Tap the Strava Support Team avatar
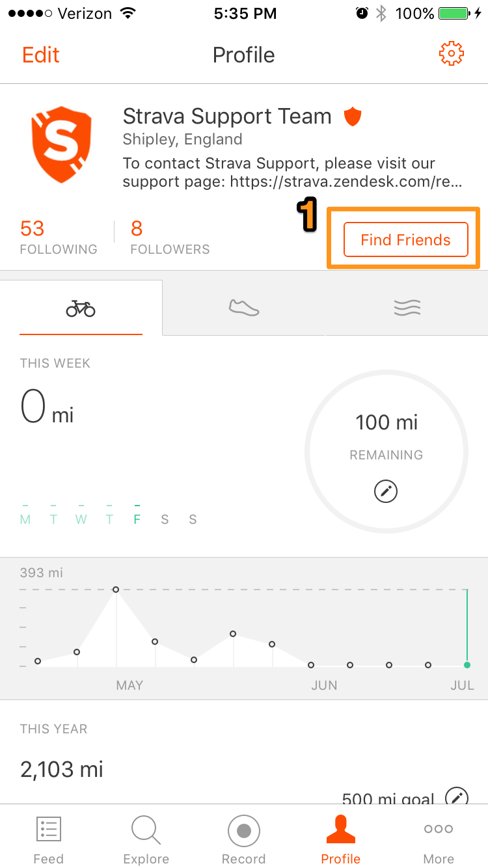488x868 pixels. point(62,144)
